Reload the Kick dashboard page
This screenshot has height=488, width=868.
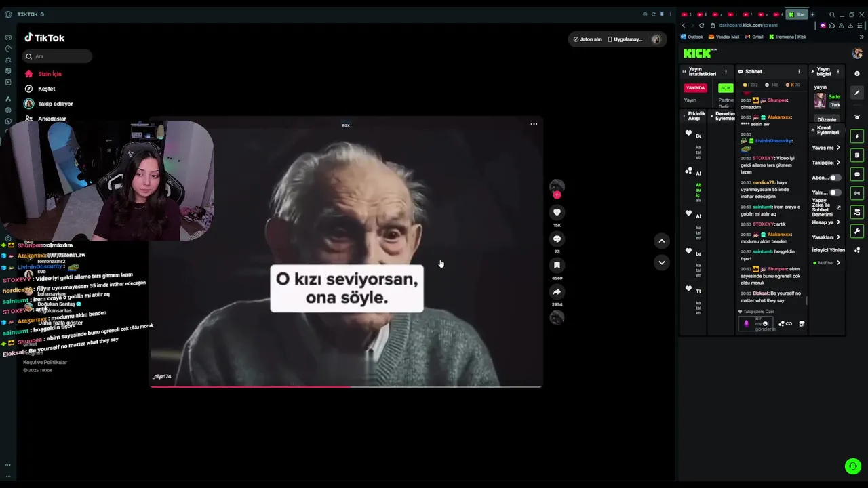(701, 25)
